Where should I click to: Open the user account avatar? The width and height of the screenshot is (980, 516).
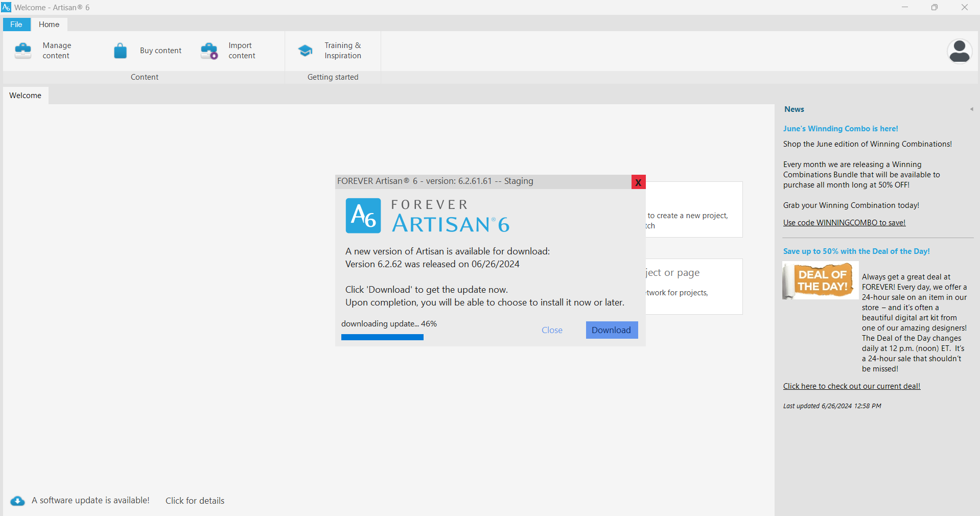(960, 51)
